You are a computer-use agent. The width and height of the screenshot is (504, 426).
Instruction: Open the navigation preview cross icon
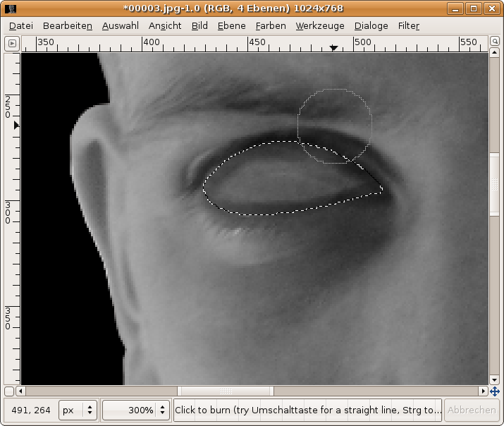pyautogui.click(x=495, y=391)
